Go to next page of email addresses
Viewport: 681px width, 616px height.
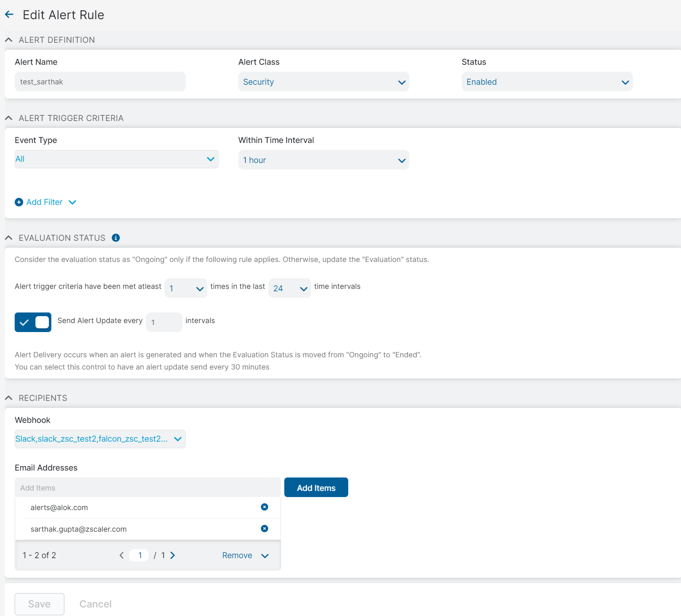173,555
